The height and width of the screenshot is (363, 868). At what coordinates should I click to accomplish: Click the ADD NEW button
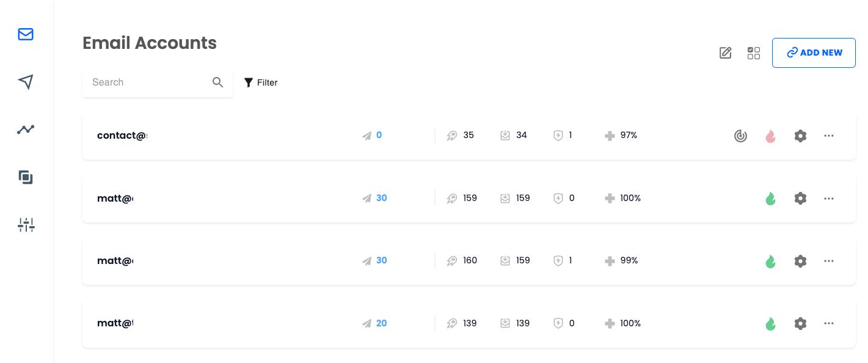tap(814, 53)
